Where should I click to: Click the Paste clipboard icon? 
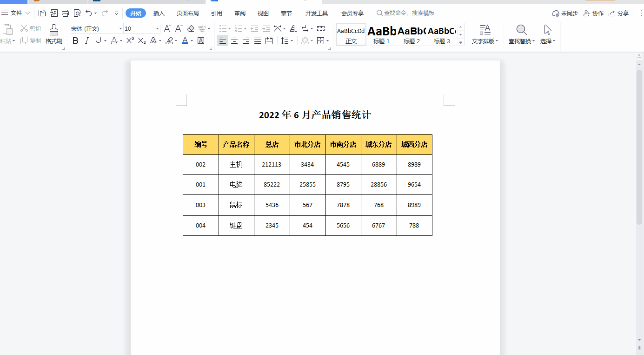coord(7,30)
